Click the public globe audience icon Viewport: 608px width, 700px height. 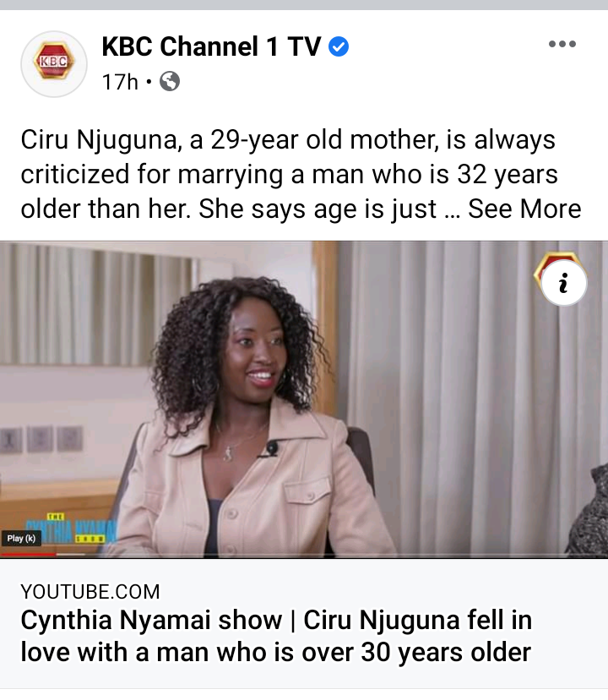tap(170, 81)
